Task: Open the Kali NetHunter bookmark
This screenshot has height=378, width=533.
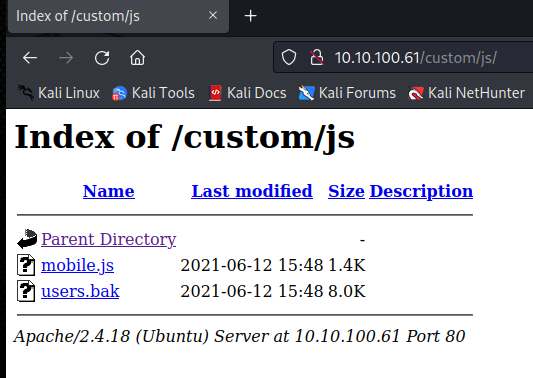Action: [466, 93]
